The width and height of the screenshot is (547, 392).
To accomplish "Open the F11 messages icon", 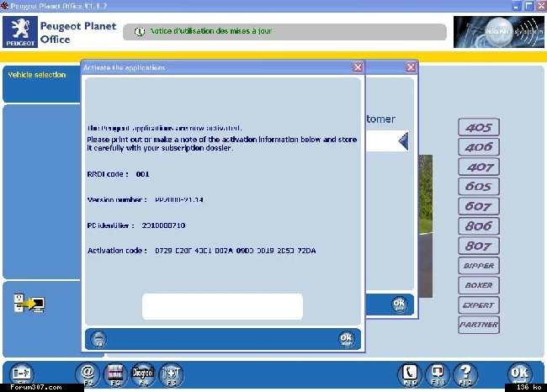I will pos(438,375).
